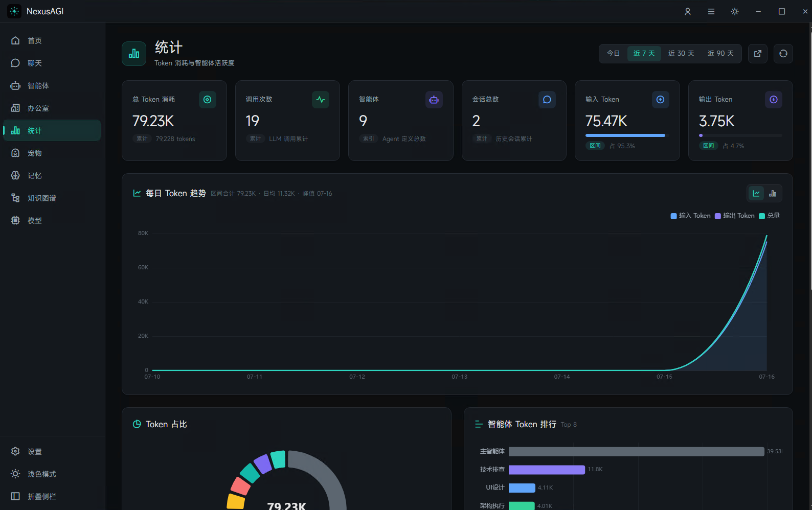Collapse the sidebar with 折叠侧栏
This screenshot has width=812, height=510.
pos(52,497)
